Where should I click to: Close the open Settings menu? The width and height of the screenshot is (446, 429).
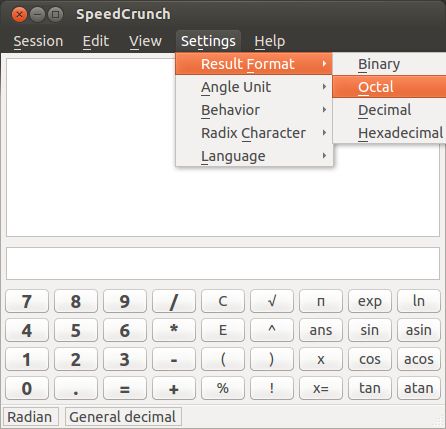tap(208, 41)
